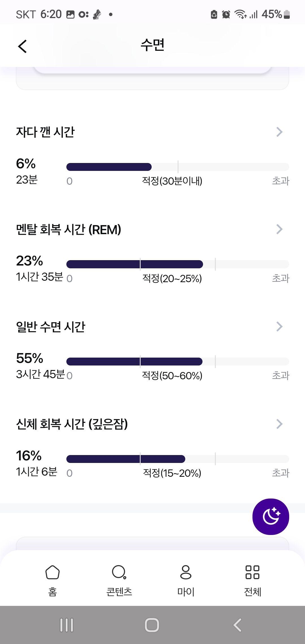Open the 콘텐츠 search icon
The image size is (305, 644).
point(119,572)
